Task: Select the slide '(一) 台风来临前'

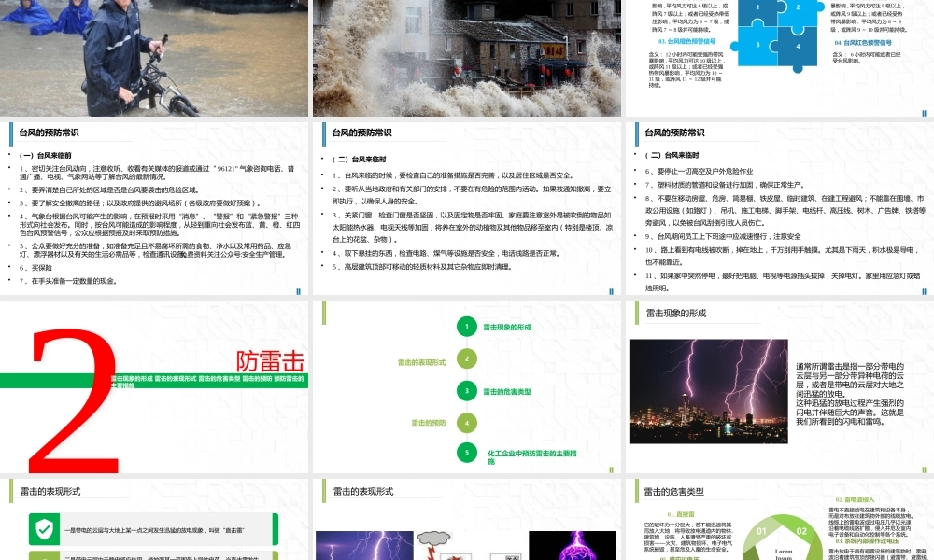Action: pyautogui.click(x=154, y=208)
